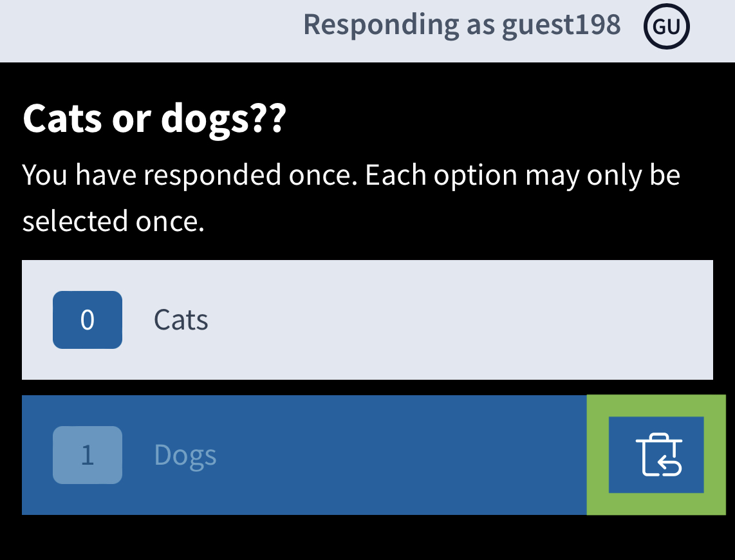Click the faded 1 badge beside Dogs
Screen dimensions: 735x560
[88, 454]
